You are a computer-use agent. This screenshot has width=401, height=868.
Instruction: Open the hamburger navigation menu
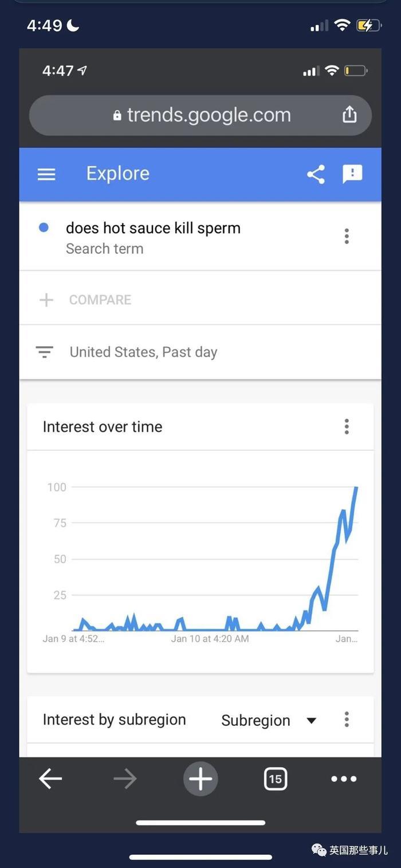pyautogui.click(x=46, y=174)
